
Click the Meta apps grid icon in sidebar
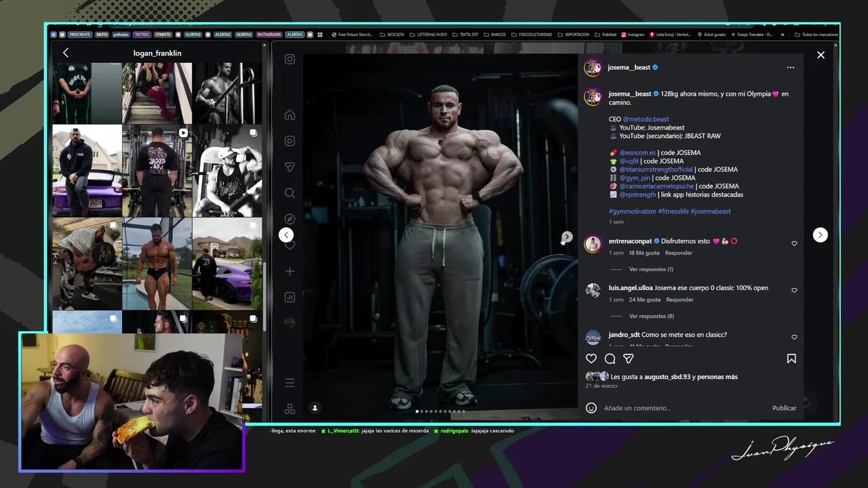[x=290, y=409]
